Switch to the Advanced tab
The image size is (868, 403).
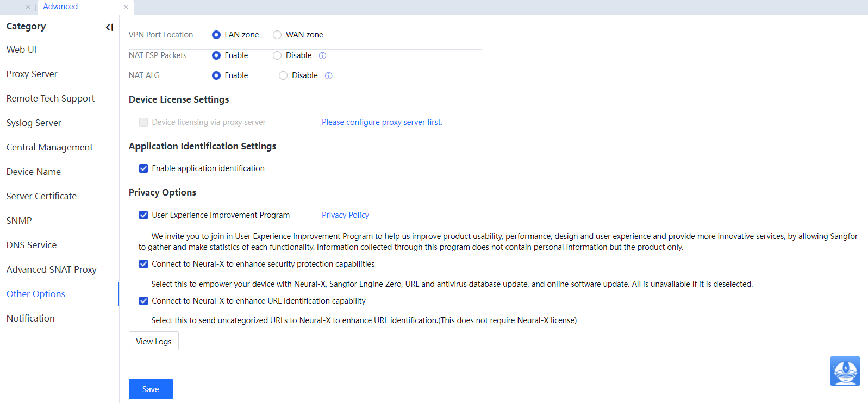coord(60,7)
